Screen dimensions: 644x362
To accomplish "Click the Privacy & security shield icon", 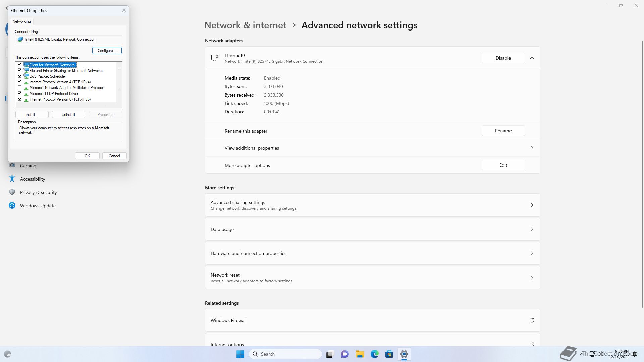I will pyautogui.click(x=12, y=192).
